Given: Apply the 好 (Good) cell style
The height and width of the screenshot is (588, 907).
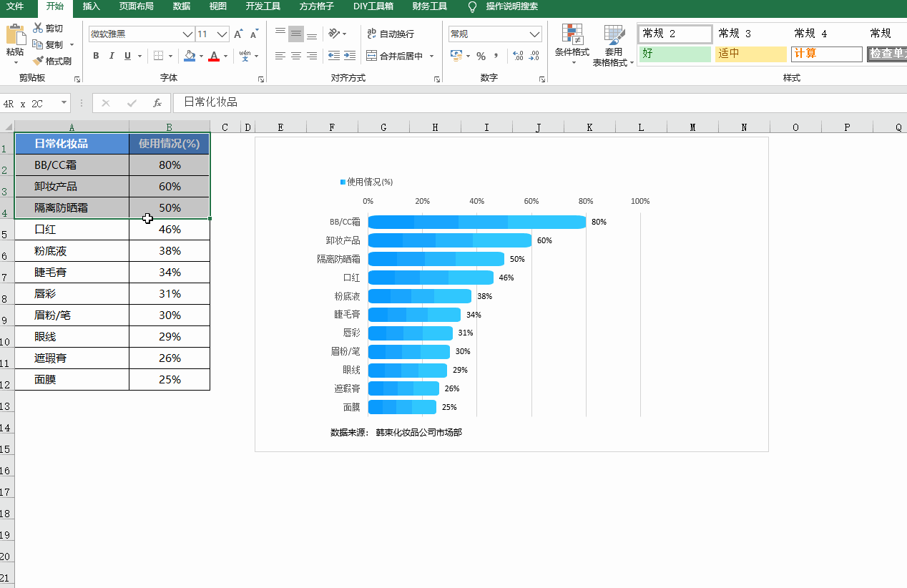Looking at the screenshot, I should click(x=675, y=54).
